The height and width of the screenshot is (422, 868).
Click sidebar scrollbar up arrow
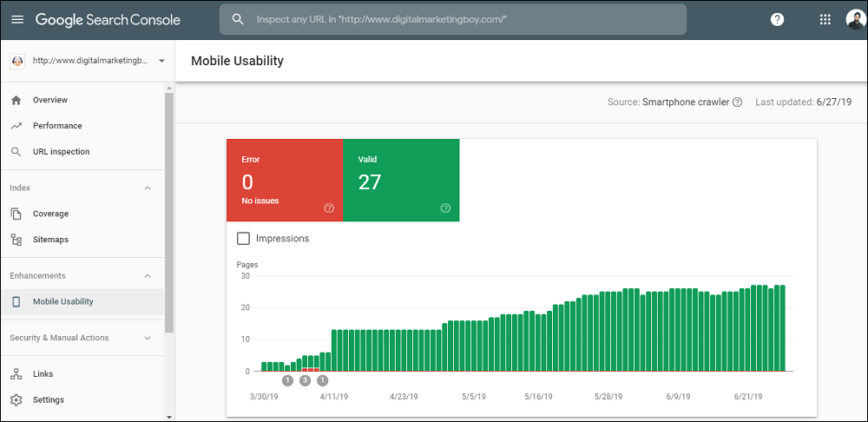click(169, 88)
